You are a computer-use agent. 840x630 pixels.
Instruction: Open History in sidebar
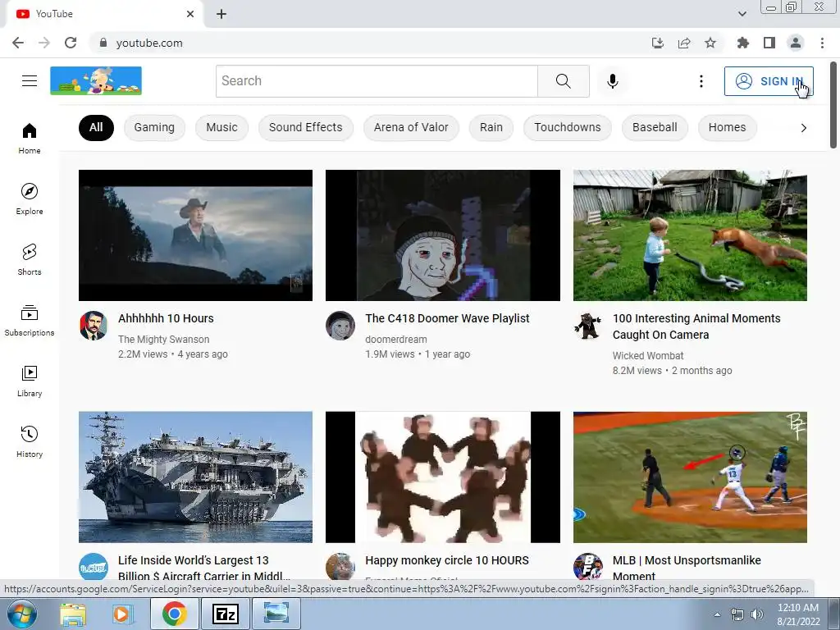(x=30, y=442)
